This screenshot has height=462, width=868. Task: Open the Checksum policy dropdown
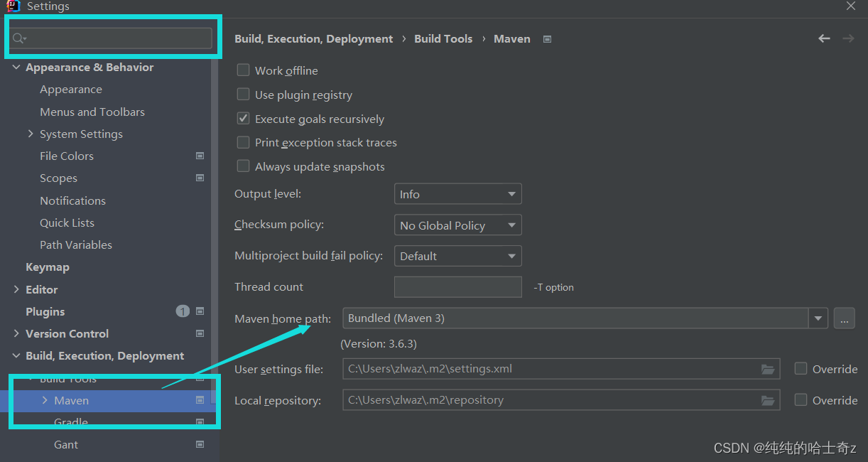(x=457, y=225)
